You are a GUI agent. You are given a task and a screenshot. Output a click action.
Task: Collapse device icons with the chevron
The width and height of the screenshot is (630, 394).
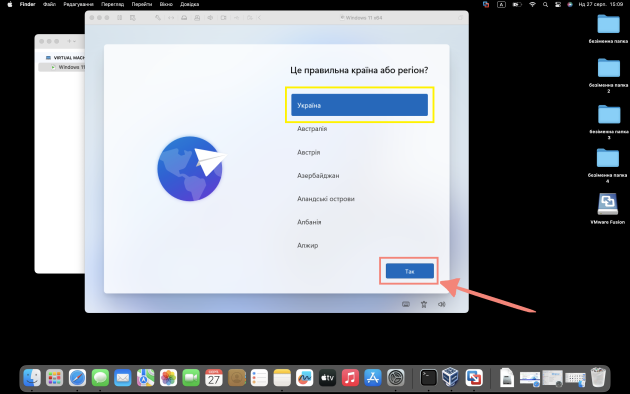pyautogui.click(x=260, y=18)
